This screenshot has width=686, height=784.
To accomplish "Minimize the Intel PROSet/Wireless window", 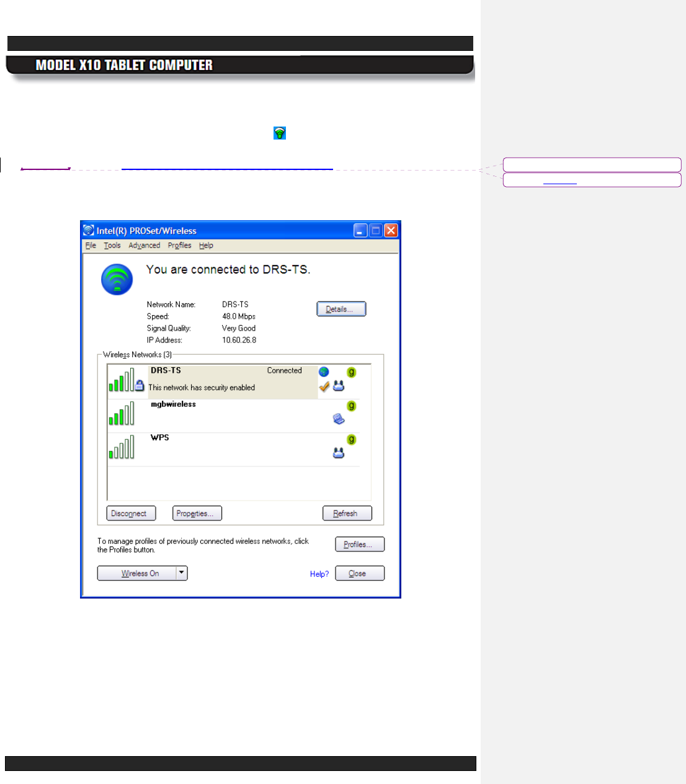I will click(x=360, y=231).
